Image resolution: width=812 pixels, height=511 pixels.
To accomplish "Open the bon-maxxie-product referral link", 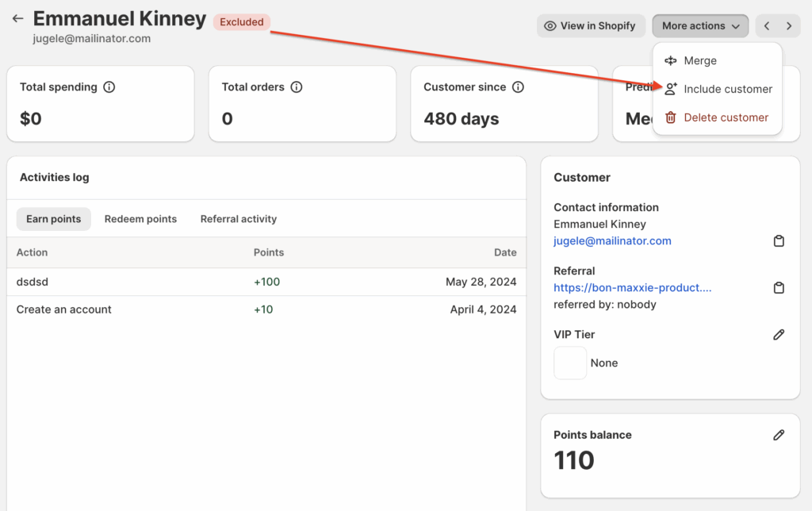I will [x=632, y=288].
